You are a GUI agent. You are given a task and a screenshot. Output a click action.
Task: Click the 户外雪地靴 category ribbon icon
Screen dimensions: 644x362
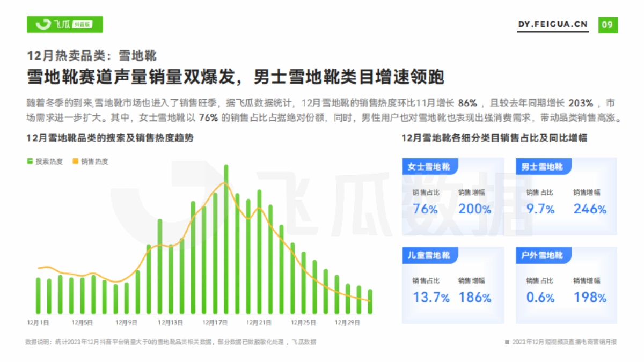coord(544,256)
